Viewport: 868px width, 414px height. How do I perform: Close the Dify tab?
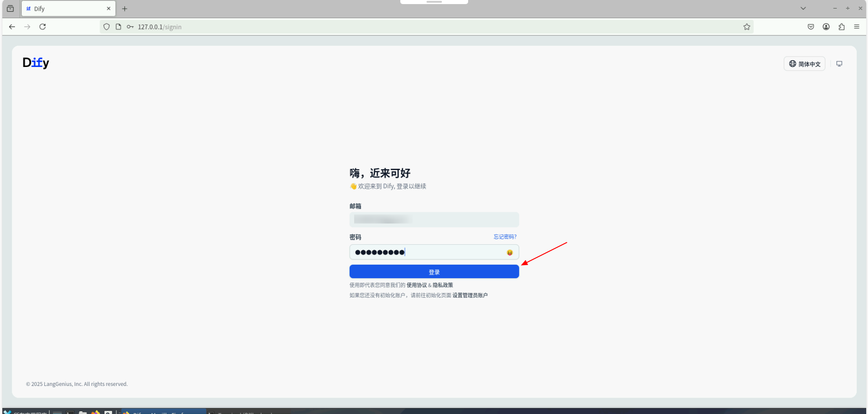109,9
